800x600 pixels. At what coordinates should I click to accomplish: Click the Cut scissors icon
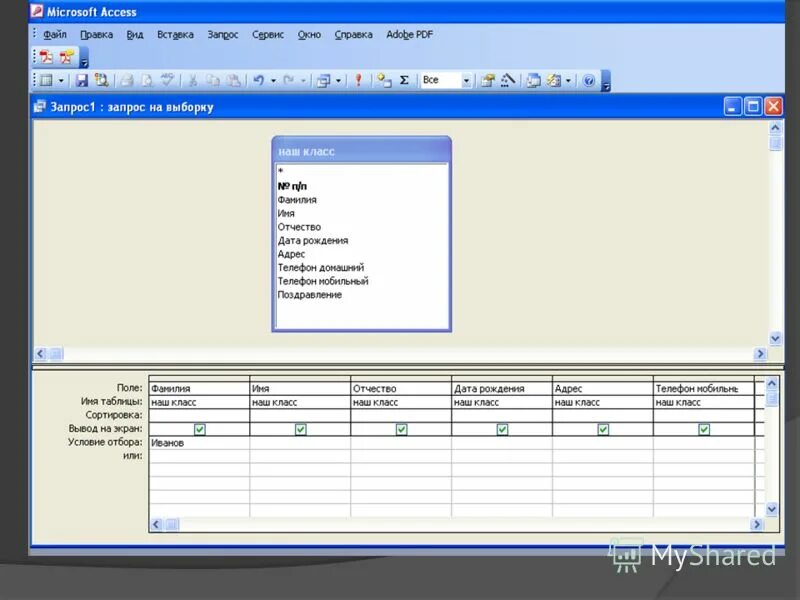pyautogui.click(x=193, y=80)
